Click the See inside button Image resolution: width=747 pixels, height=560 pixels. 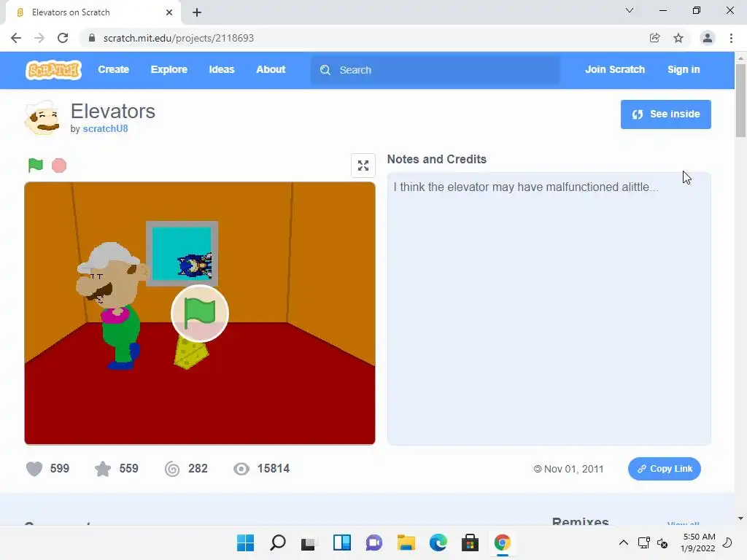(x=666, y=114)
